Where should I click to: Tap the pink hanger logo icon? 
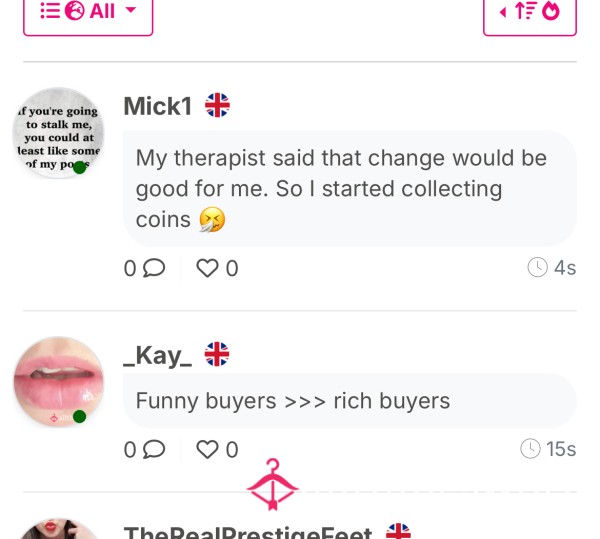[x=272, y=484]
